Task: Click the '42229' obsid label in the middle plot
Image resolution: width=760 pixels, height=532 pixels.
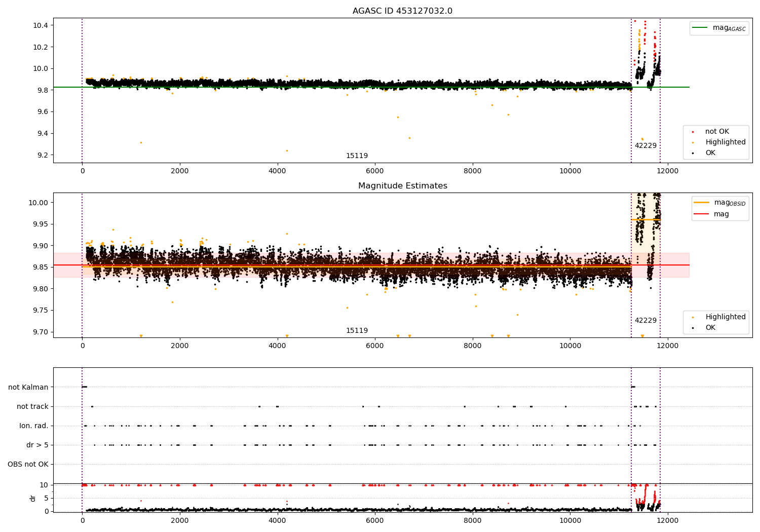Action: [645, 321]
